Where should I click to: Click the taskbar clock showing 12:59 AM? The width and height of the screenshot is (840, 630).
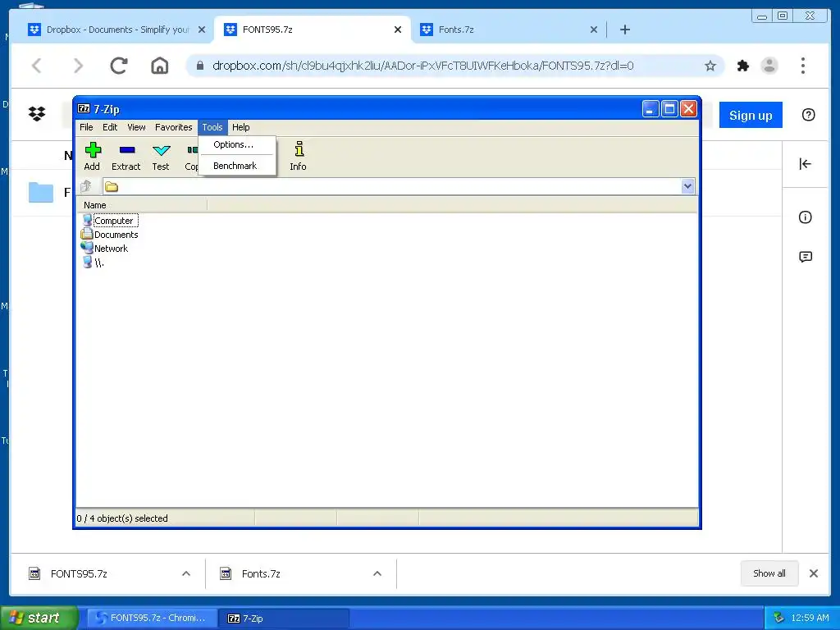coord(810,618)
